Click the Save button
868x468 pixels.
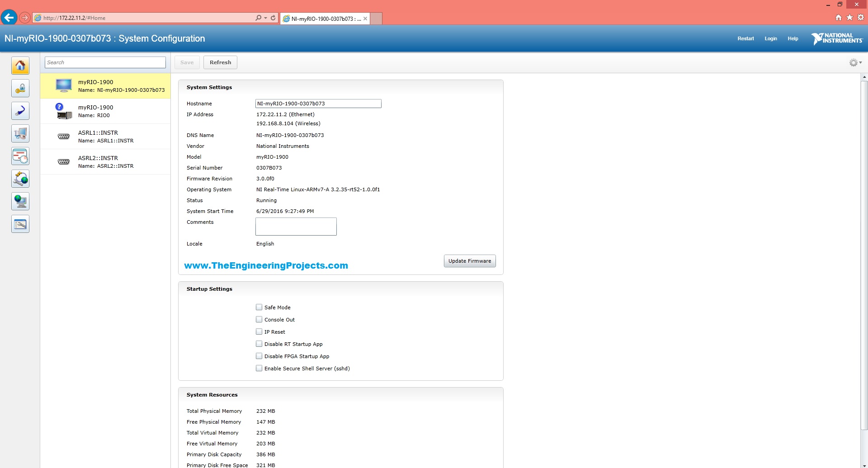tap(187, 62)
